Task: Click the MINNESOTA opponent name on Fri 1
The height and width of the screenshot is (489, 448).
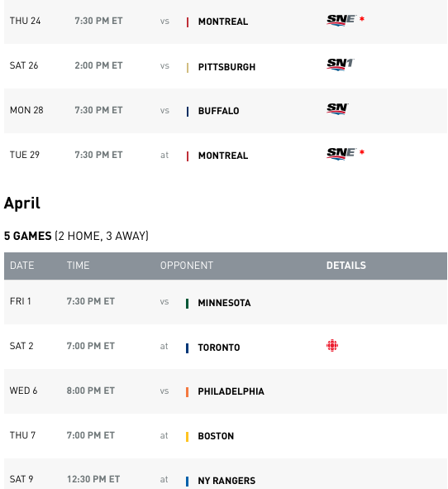Action: pyautogui.click(x=224, y=303)
